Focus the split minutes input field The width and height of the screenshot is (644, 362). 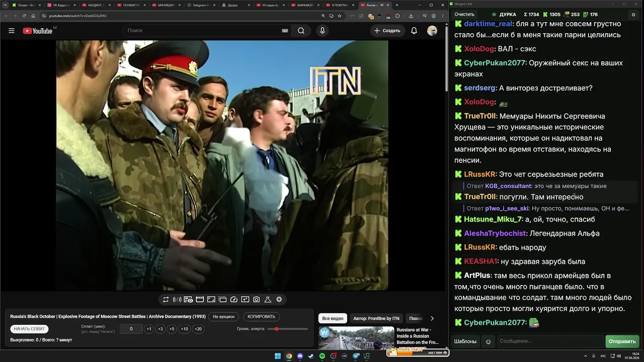(131, 329)
